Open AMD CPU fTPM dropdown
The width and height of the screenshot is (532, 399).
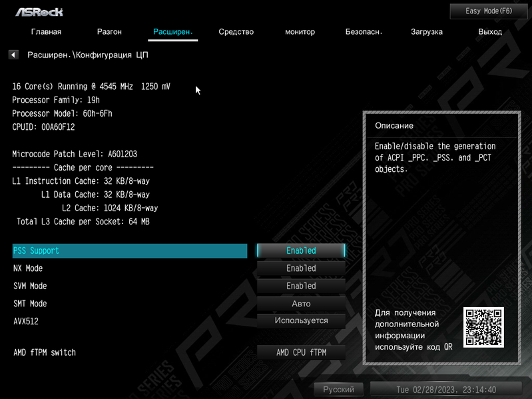click(x=301, y=352)
